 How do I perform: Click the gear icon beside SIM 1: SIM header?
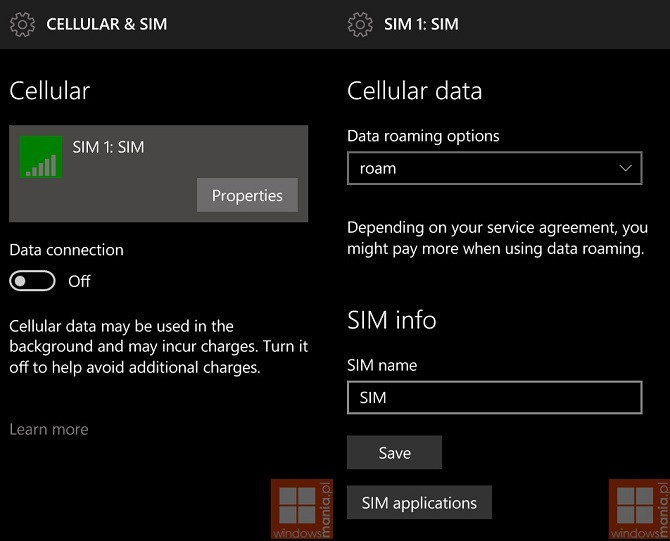(x=360, y=24)
